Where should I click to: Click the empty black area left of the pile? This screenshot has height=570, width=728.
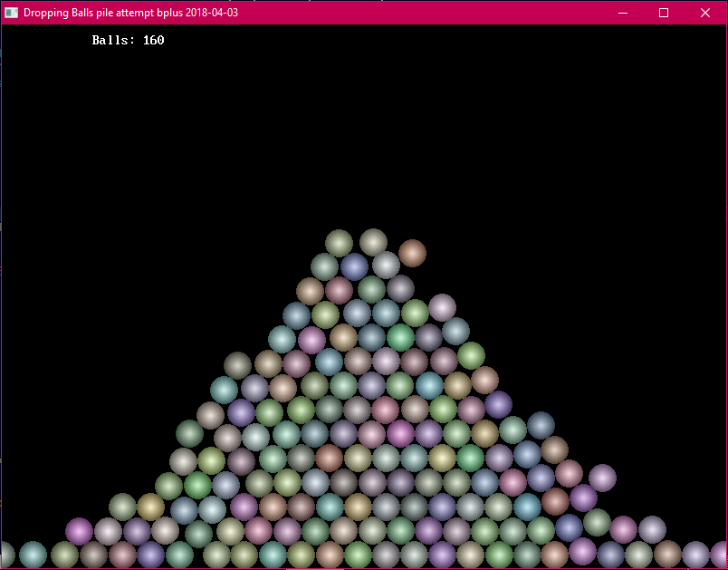109,272
